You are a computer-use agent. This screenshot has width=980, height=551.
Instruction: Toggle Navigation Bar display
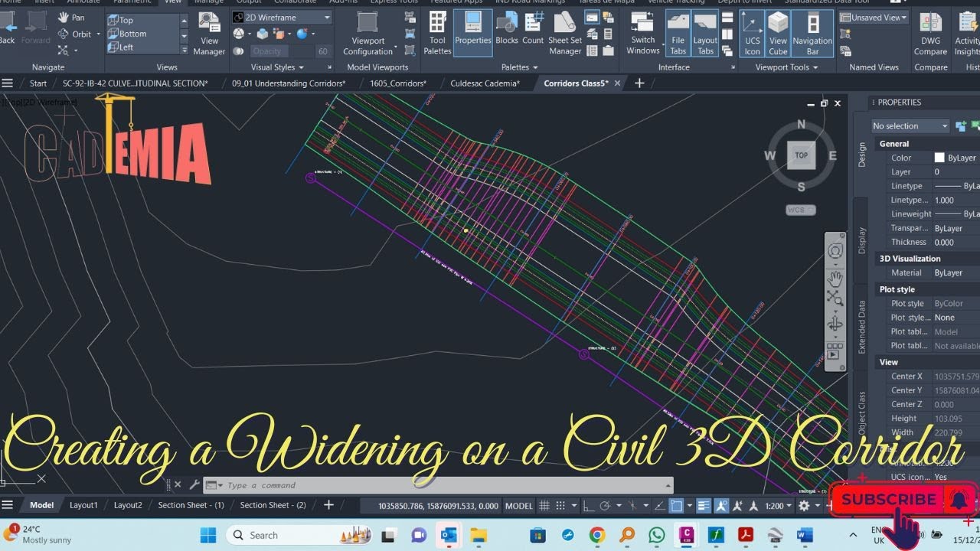812,34
